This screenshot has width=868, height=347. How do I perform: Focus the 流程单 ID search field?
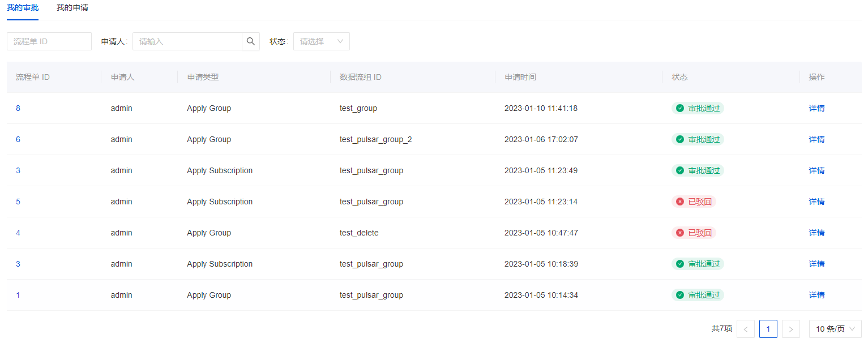click(x=49, y=41)
